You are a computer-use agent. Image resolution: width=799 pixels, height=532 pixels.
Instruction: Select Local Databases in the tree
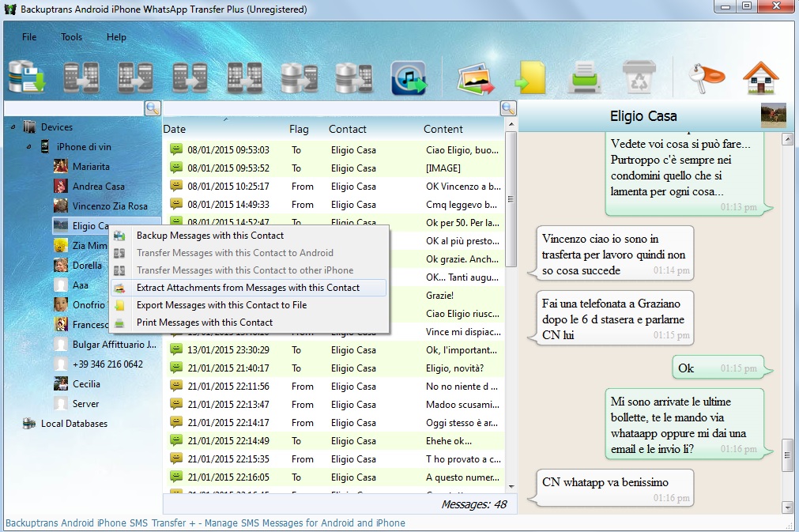click(x=73, y=424)
